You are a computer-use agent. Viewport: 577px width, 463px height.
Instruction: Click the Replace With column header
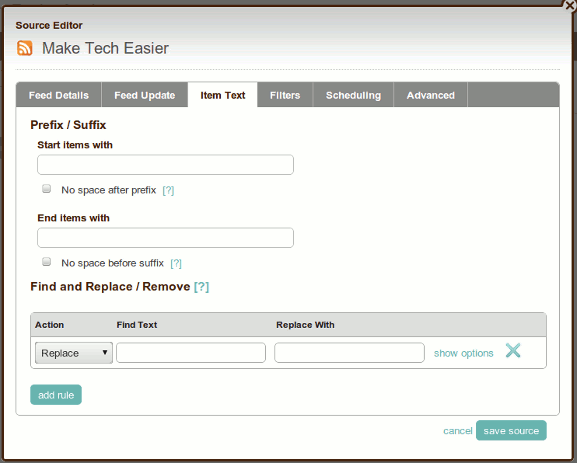point(305,325)
